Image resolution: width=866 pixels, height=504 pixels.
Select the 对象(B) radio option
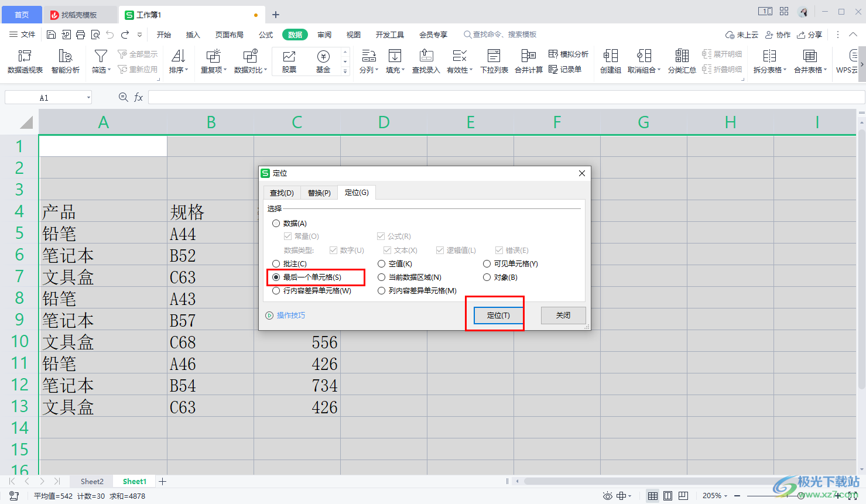[501, 277]
